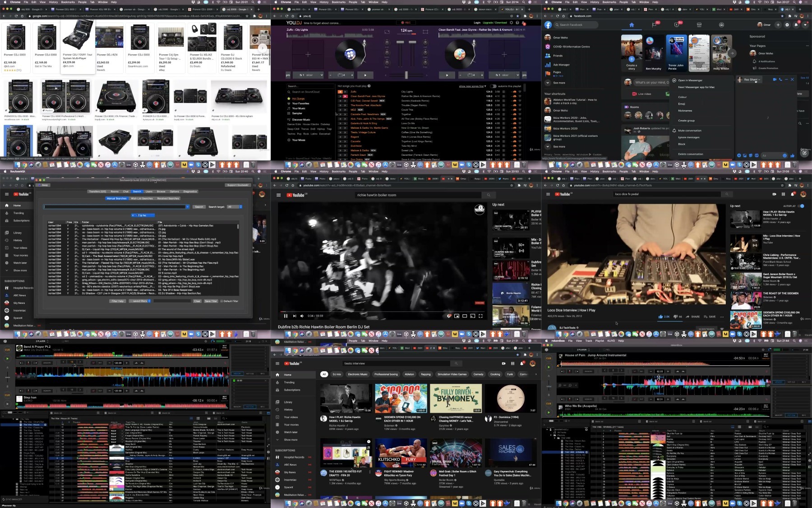Screen dimensions: 812x508
Task: Open Facebook notifications bell
Action: pos(796,25)
